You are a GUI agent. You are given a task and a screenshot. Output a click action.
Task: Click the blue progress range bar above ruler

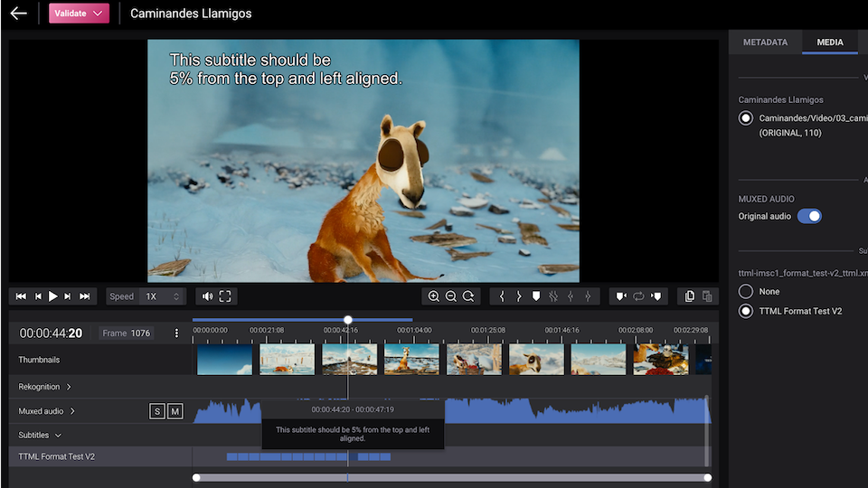coord(302,320)
